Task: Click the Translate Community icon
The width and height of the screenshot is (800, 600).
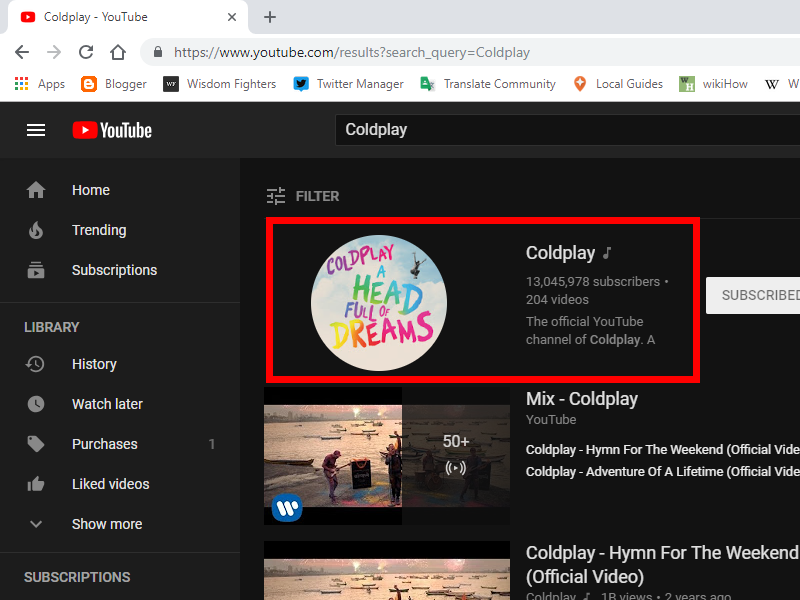Action: point(427,84)
